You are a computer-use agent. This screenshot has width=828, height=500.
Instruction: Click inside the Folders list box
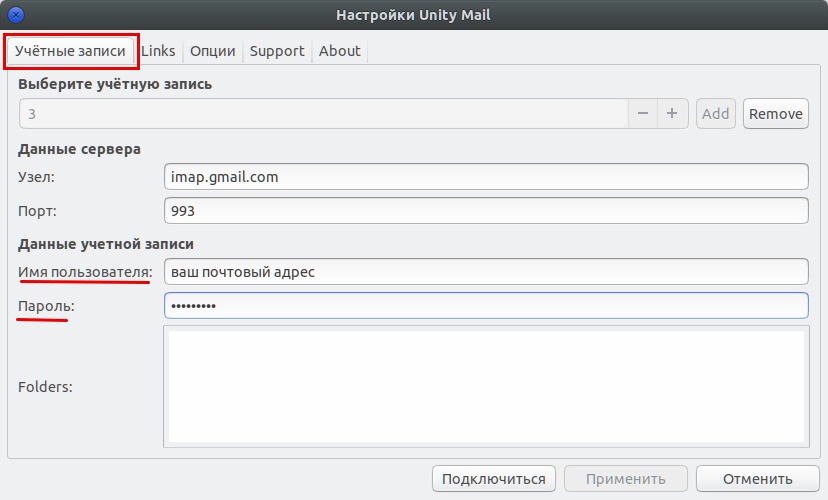coord(486,386)
